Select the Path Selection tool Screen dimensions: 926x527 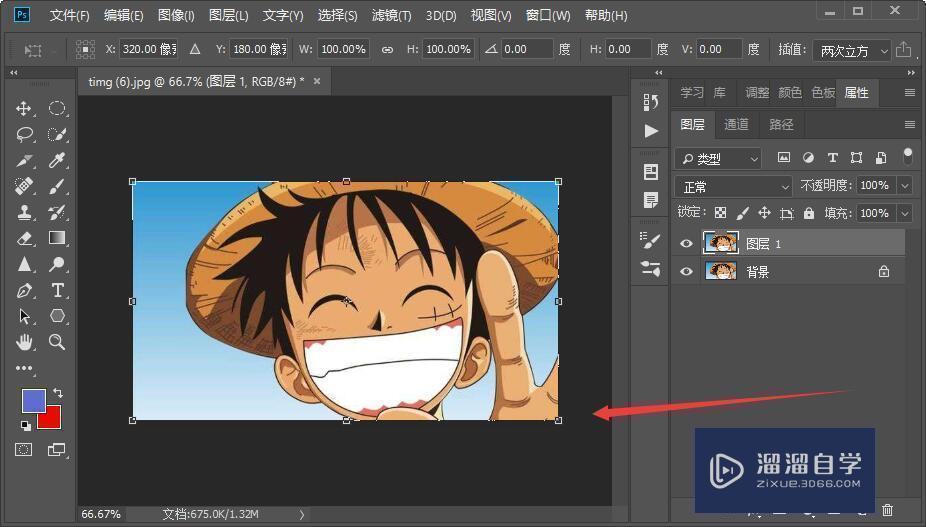pos(24,316)
